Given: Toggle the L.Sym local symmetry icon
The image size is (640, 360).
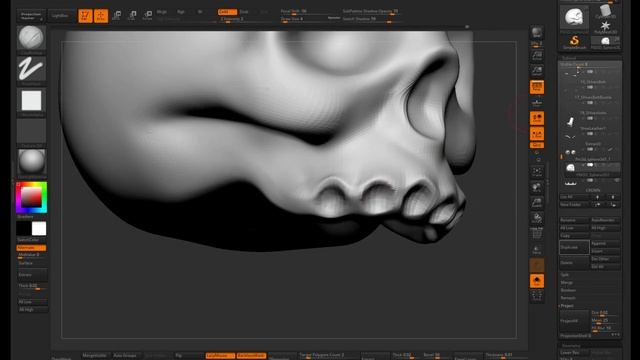Looking at the screenshot, I should (x=537, y=134).
